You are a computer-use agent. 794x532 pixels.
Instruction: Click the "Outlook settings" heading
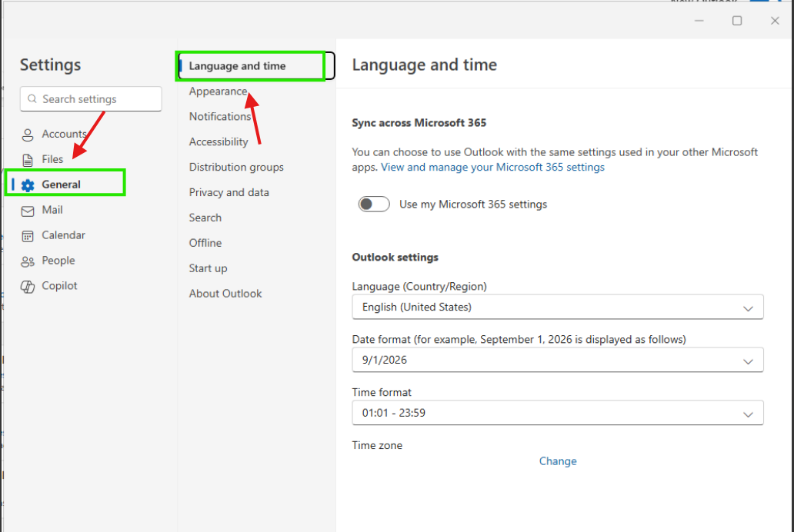point(395,257)
